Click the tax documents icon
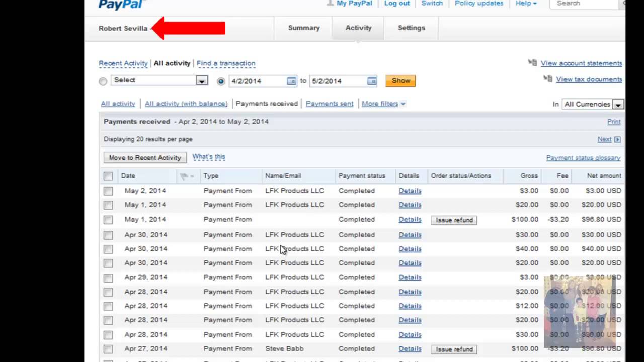The height and width of the screenshot is (362, 644). [x=548, y=79]
